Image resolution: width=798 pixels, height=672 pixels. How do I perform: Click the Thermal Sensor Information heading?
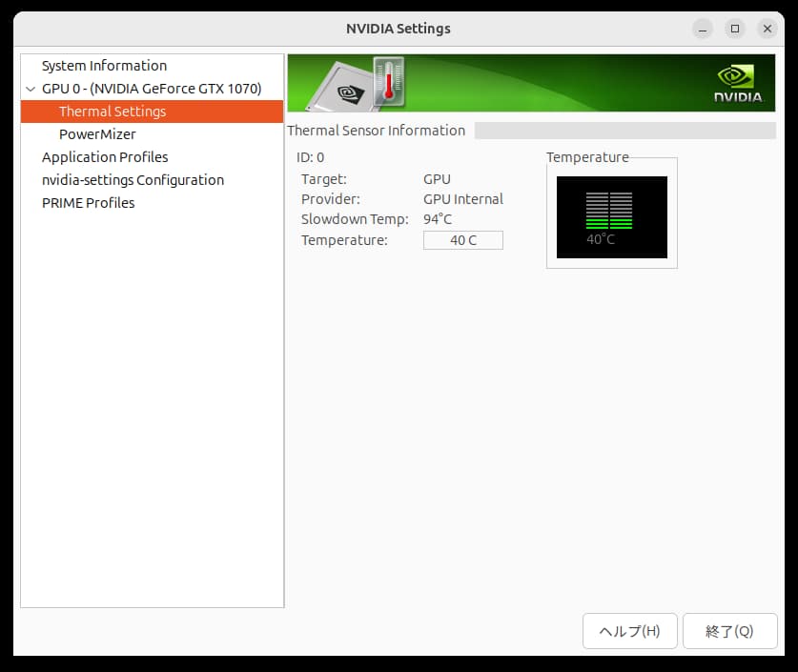point(376,131)
